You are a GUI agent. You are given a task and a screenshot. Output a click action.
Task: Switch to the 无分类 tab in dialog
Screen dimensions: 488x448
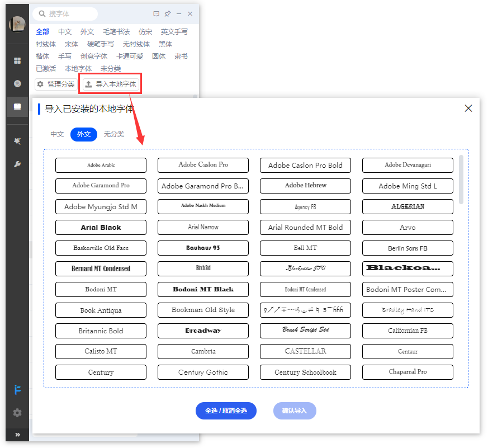pyautogui.click(x=114, y=134)
